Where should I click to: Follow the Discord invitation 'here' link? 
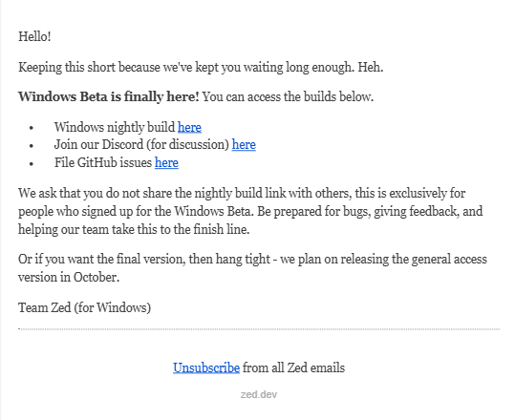[244, 145]
